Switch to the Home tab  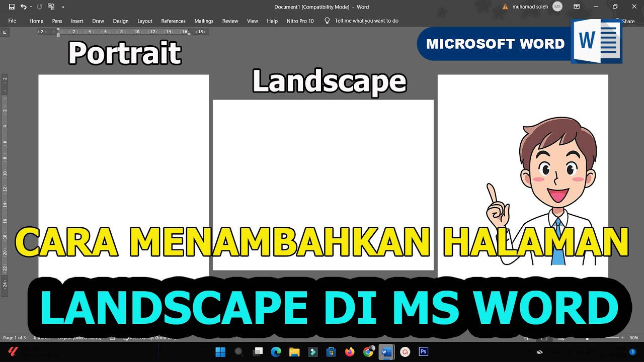point(36,21)
